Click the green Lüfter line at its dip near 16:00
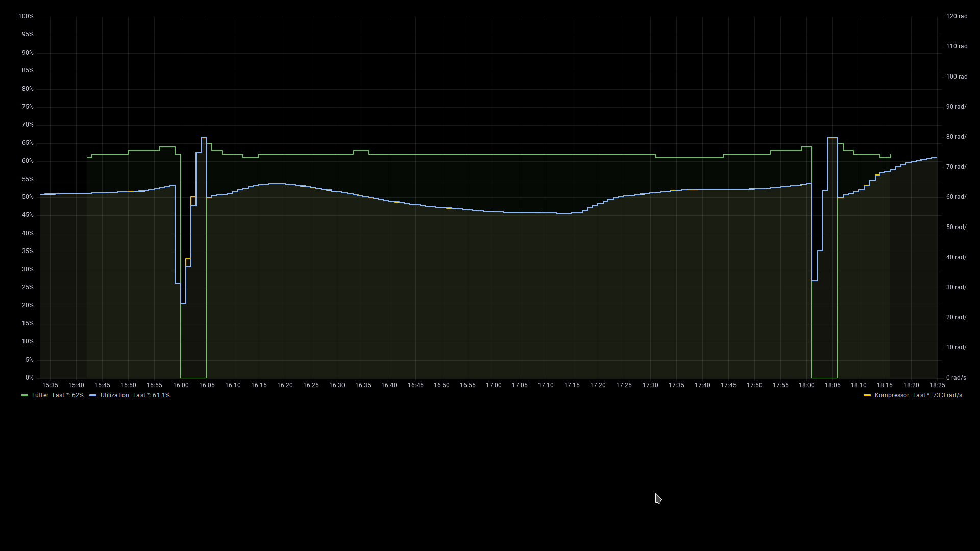The height and width of the screenshot is (551, 980). pyautogui.click(x=194, y=377)
